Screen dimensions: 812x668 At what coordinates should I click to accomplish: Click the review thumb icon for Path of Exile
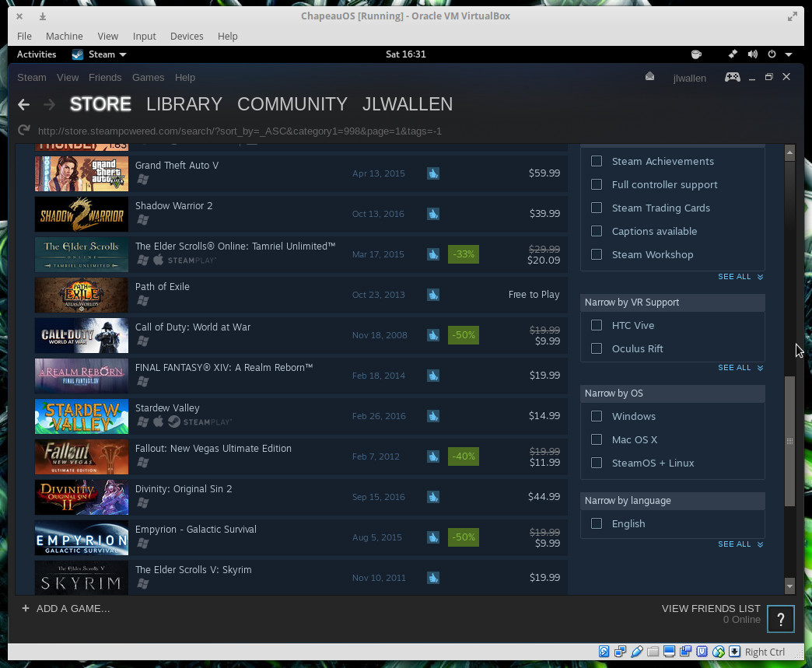(433, 295)
